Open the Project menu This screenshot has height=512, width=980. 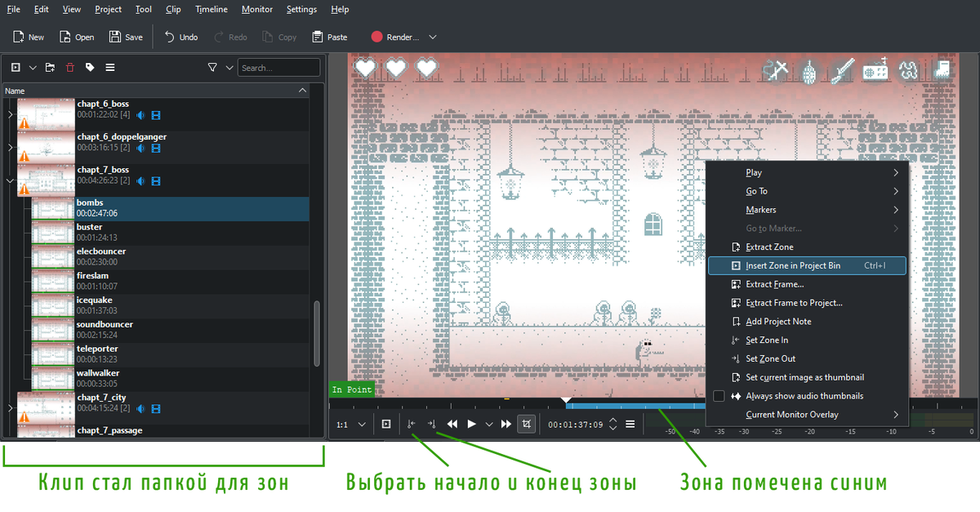coord(108,10)
